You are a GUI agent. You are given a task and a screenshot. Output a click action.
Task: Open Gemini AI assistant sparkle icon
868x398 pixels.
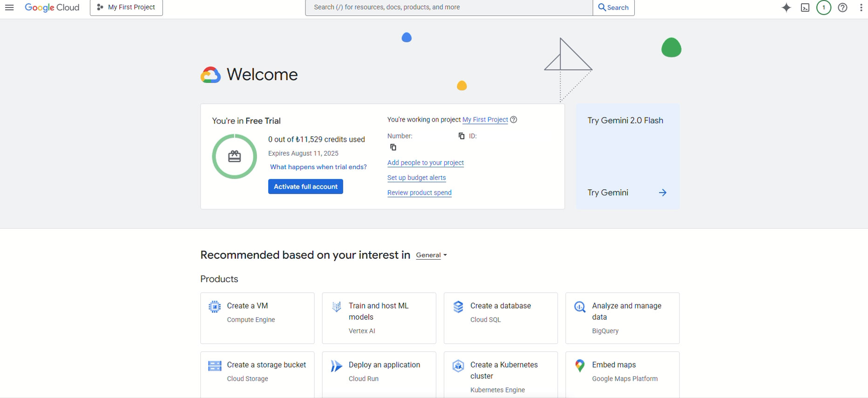pyautogui.click(x=787, y=7)
